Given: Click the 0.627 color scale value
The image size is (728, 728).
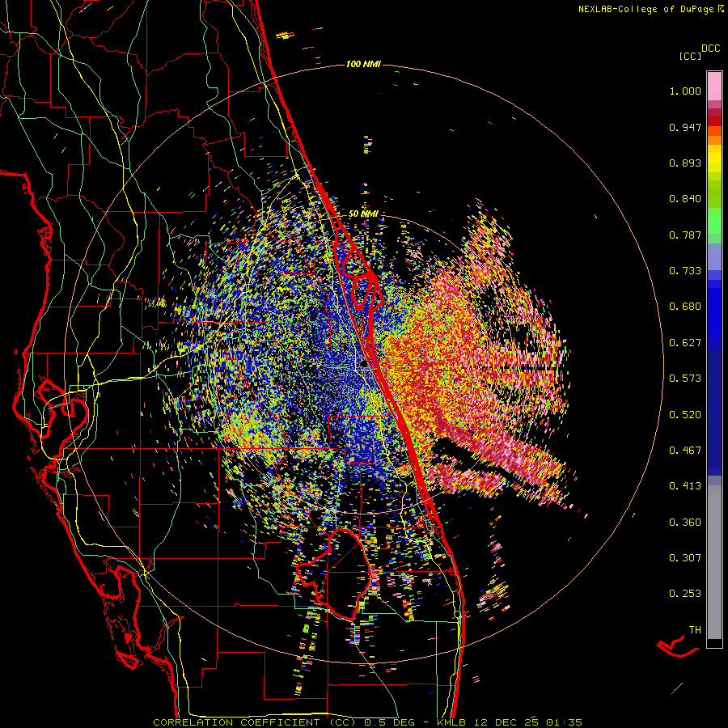Looking at the screenshot, I should coord(685,343).
